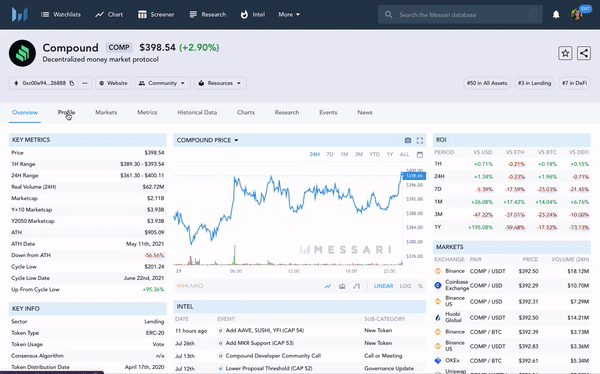Expand the Resources dropdown
600x374 pixels.
[220, 83]
